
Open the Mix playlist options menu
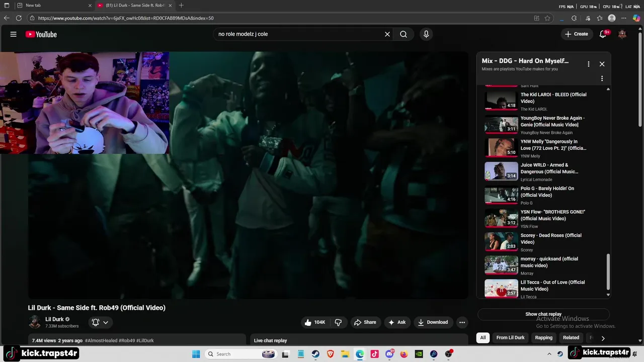pos(588,64)
